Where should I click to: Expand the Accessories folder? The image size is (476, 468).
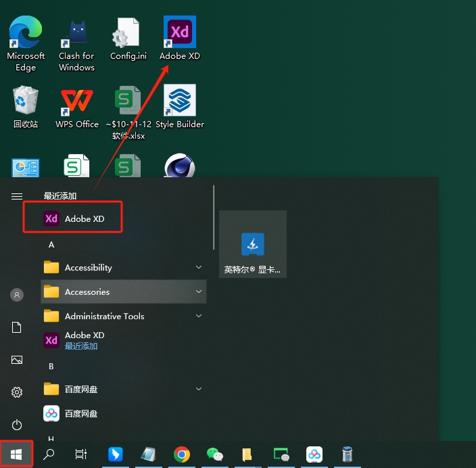pos(124,291)
